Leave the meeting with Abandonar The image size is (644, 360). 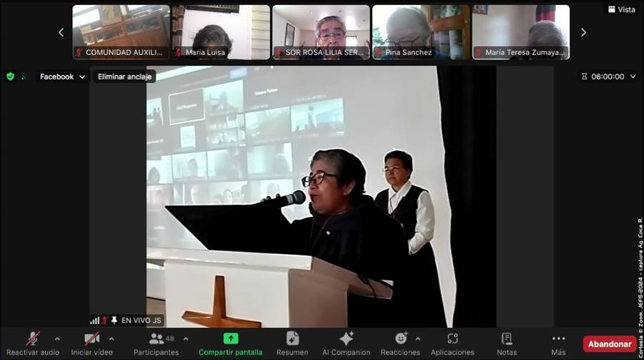pyautogui.click(x=610, y=344)
